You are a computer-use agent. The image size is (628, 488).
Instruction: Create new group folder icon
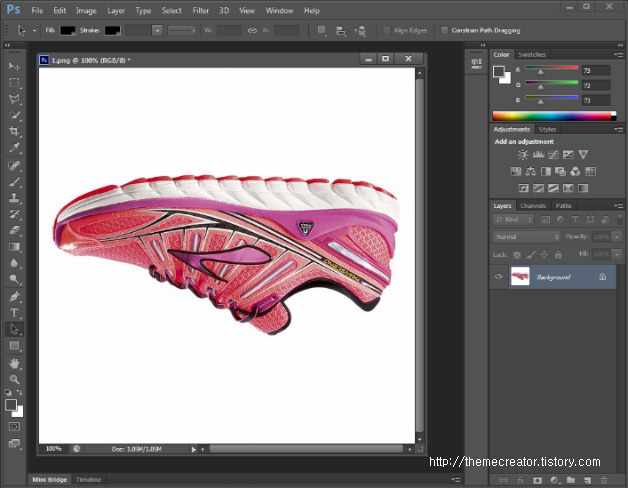tap(571, 480)
